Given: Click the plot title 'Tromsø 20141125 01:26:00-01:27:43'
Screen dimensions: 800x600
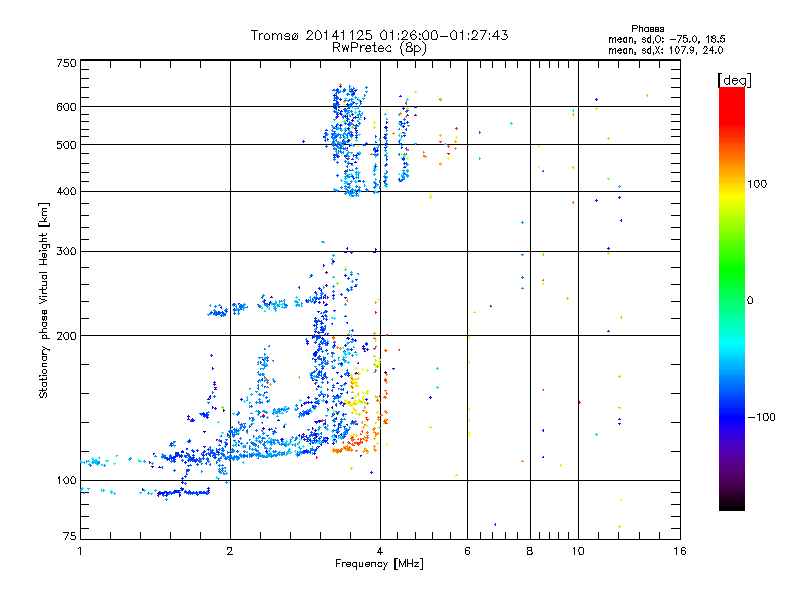Looking at the screenshot, I should 379,35.
